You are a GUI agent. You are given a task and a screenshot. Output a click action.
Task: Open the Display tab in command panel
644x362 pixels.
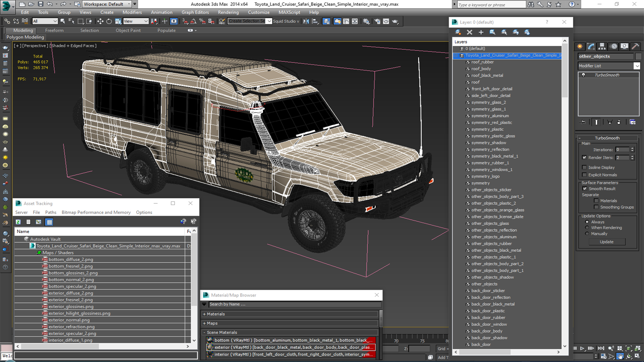point(624,46)
